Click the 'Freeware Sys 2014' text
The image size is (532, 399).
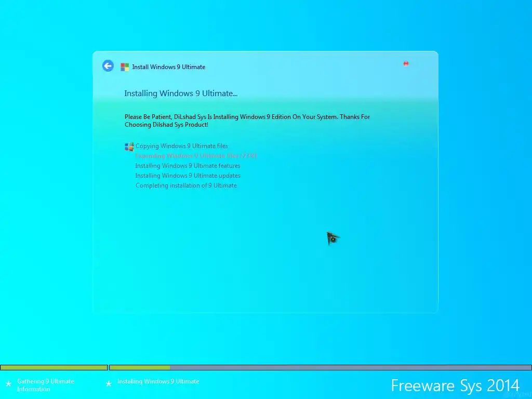(x=455, y=385)
